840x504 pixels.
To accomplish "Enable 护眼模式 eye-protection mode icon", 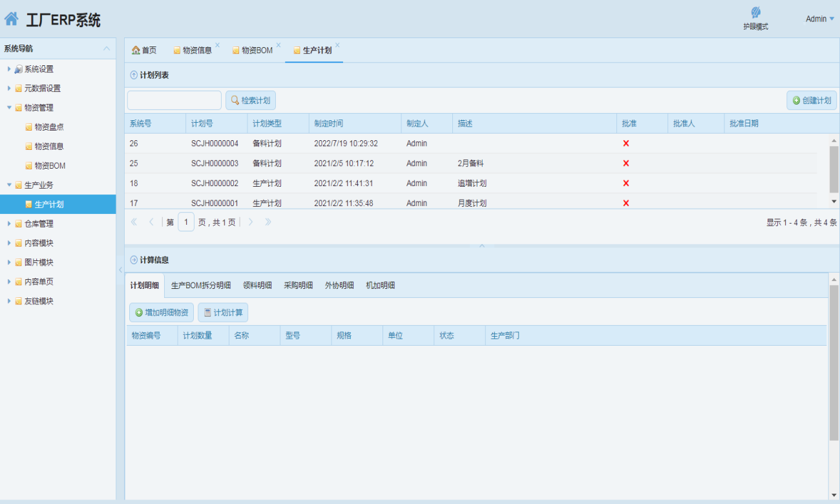I will 755,12.
